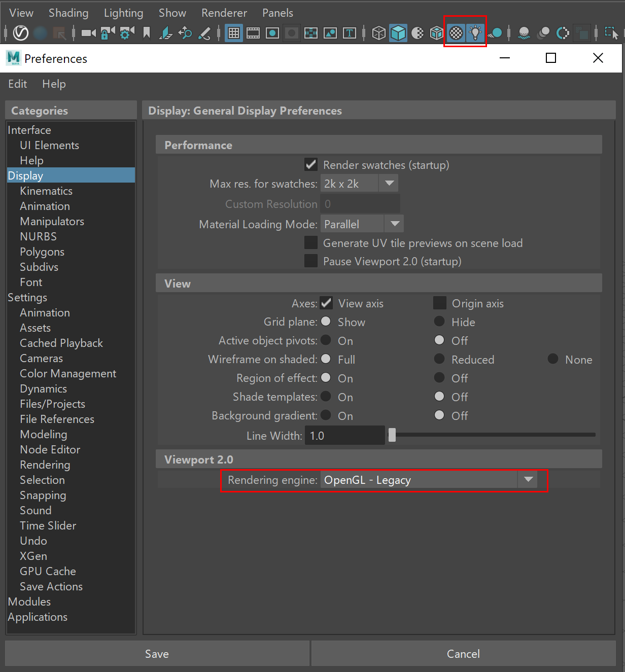Toggle the View axis checkbox
The image size is (625, 672).
(x=326, y=303)
